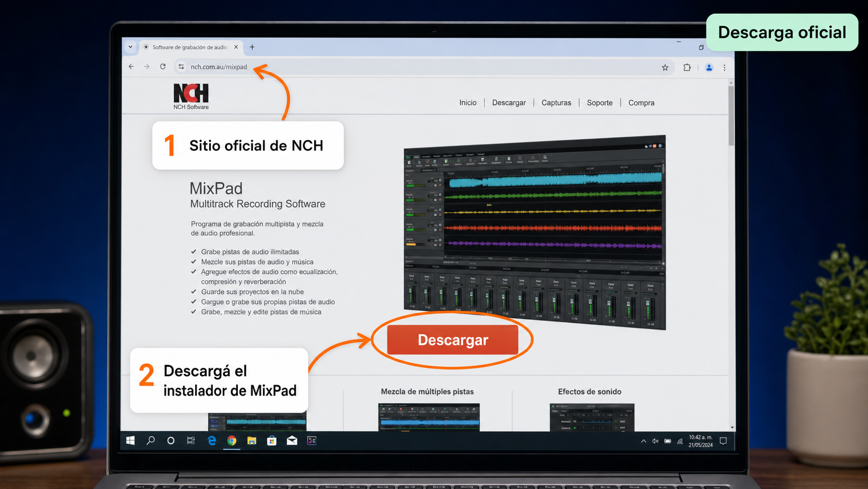Open 'Efectos de sonido' thumbnail
Viewport: 868px width, 489px height.
tap(592, 417)
